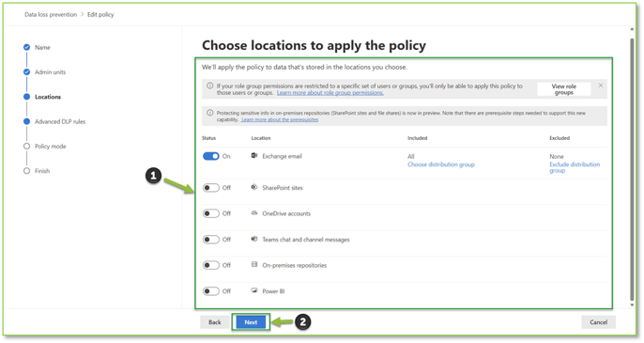The width and height of the screenshot is (644, 343).
Task: Enable the SharePoint sites toggle
Action: [x=211, y=188]
